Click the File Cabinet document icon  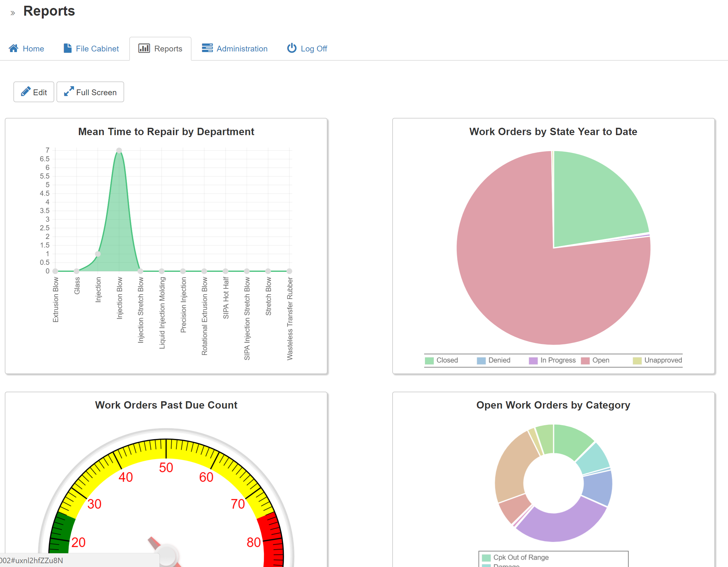pyautogui.click(x=68, y=48)
